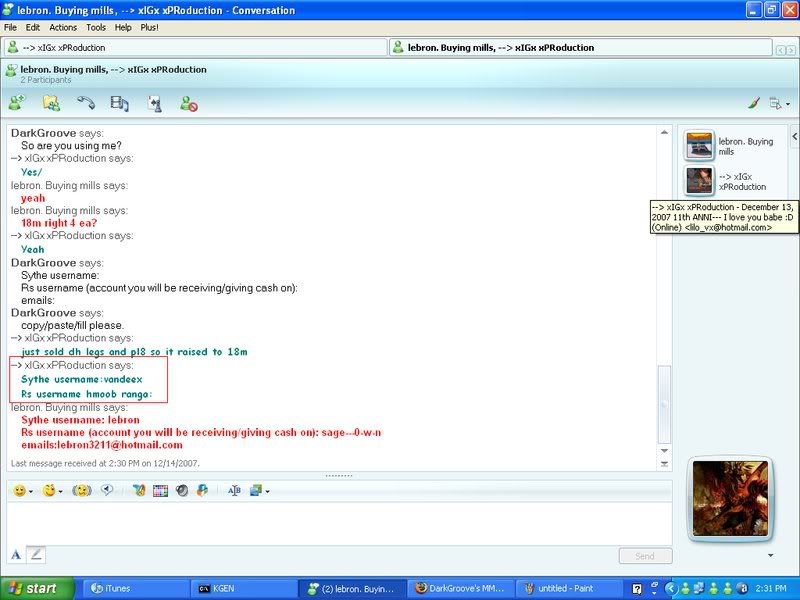Click the previous tab scroll arrow

click(781, 50)
